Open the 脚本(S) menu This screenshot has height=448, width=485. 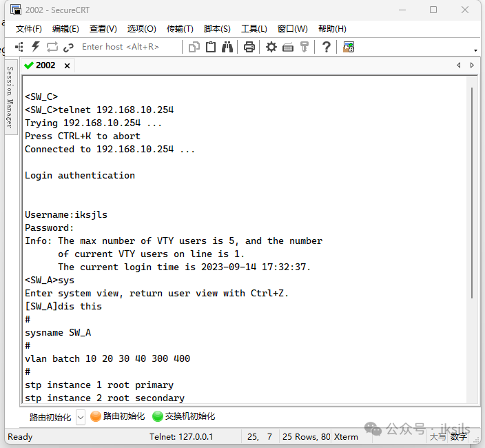click(x=217, y=29)
